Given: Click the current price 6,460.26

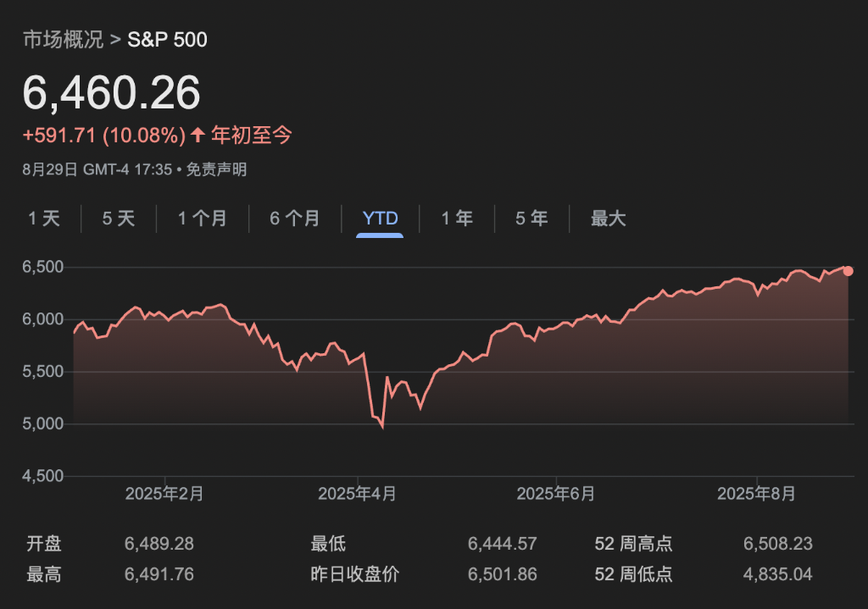Looking at the screenshot, I should click(111, 92).
